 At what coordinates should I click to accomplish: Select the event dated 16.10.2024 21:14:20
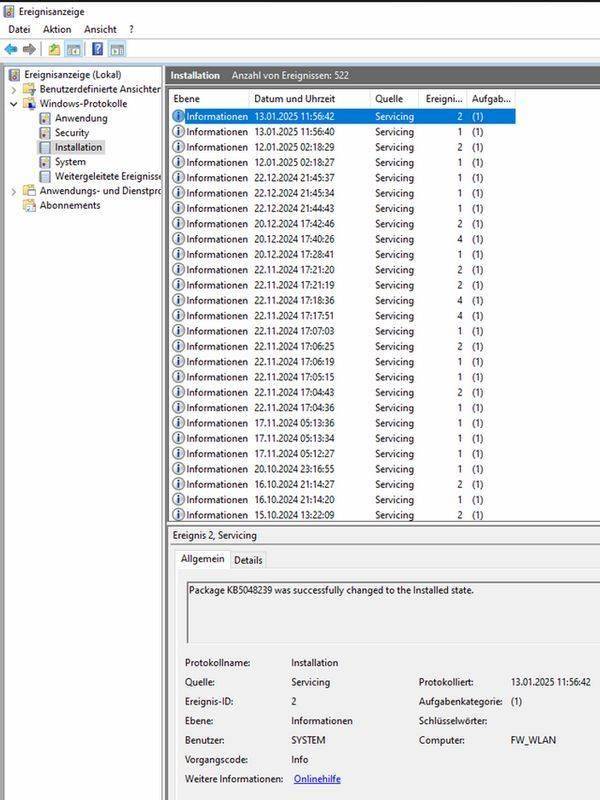[x=343, y=499]
